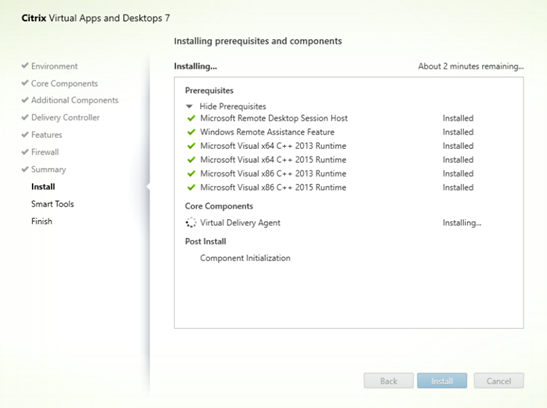Click Microsoft Visual x86 C++ 2013 Runtime text

pos(273,174)
